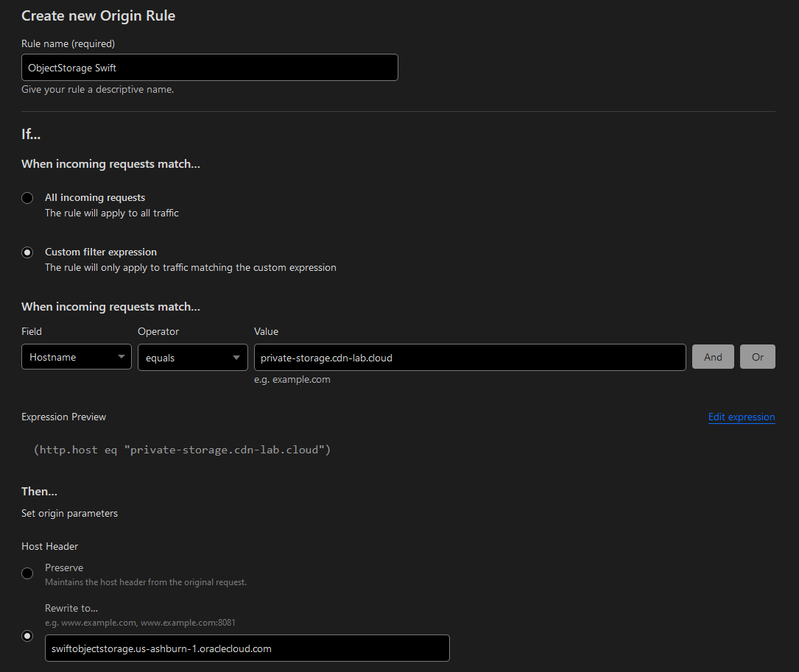Click the arrow icon in Hostname dropdown
This screenshot has height=672, width=799.
point(121,358)
